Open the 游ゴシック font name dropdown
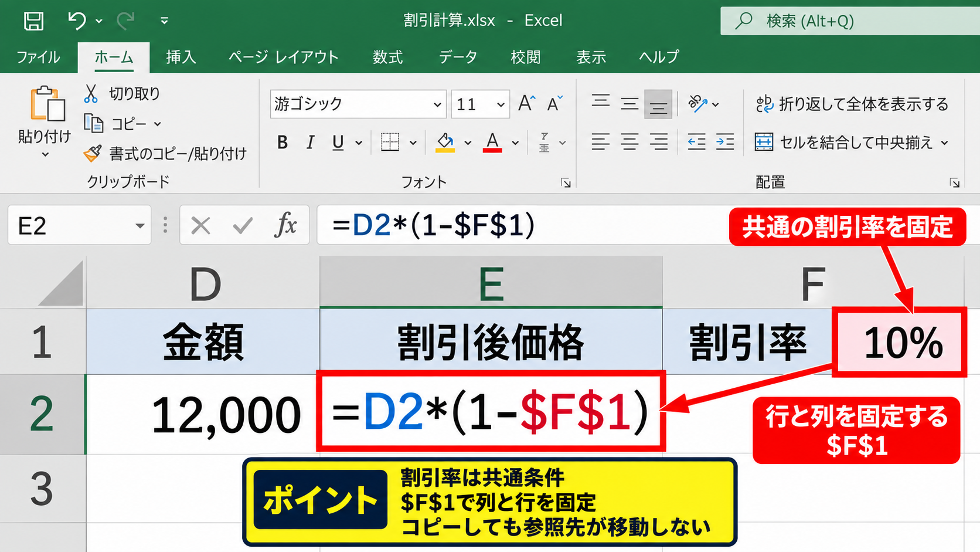 pos(437,104)
